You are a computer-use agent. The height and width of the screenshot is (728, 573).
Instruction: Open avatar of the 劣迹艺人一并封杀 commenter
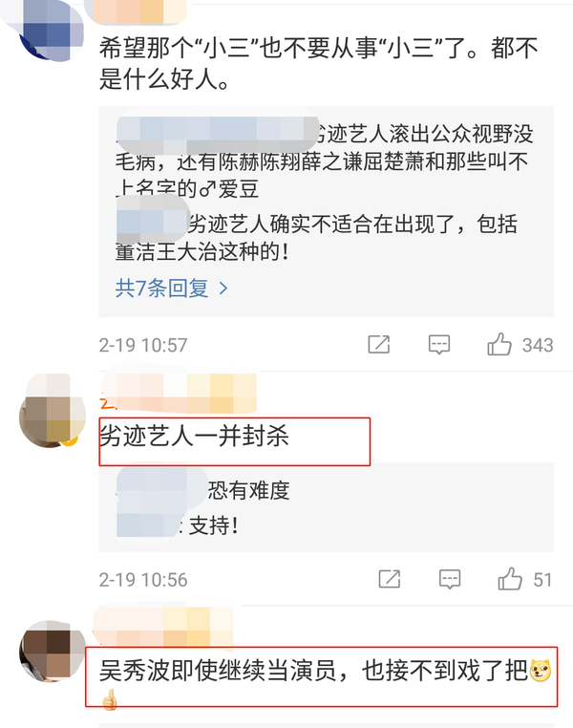click(52, 413)
